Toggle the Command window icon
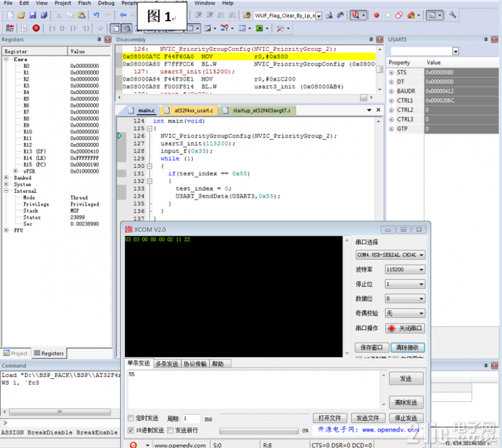The height and width of the screenshot is (448, 502). point(115,29)
